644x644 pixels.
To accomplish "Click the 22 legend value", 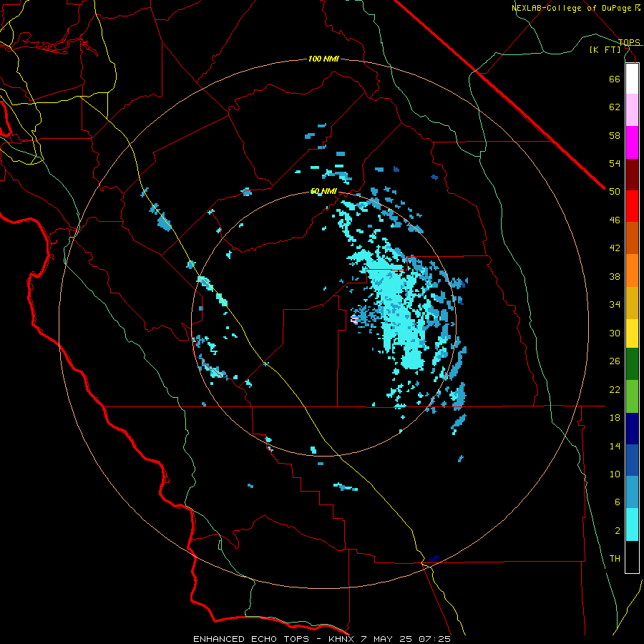I will (x=615, y=389).
